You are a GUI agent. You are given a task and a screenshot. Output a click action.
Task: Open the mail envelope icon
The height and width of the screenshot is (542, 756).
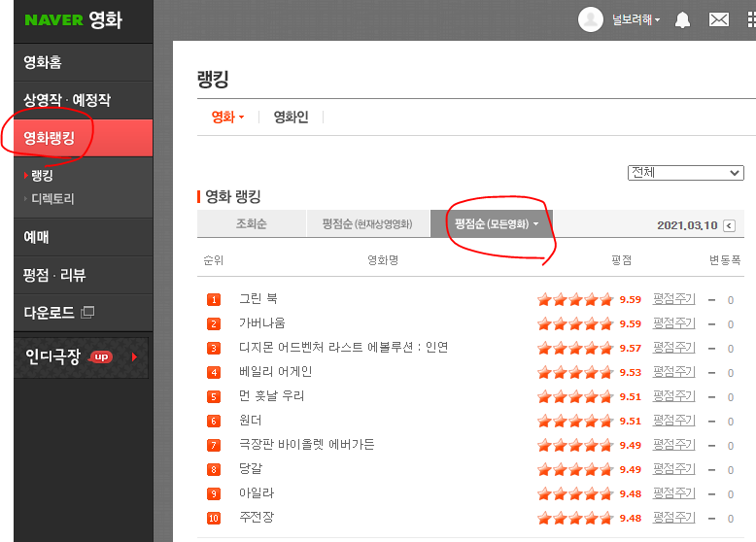(718, 19)
